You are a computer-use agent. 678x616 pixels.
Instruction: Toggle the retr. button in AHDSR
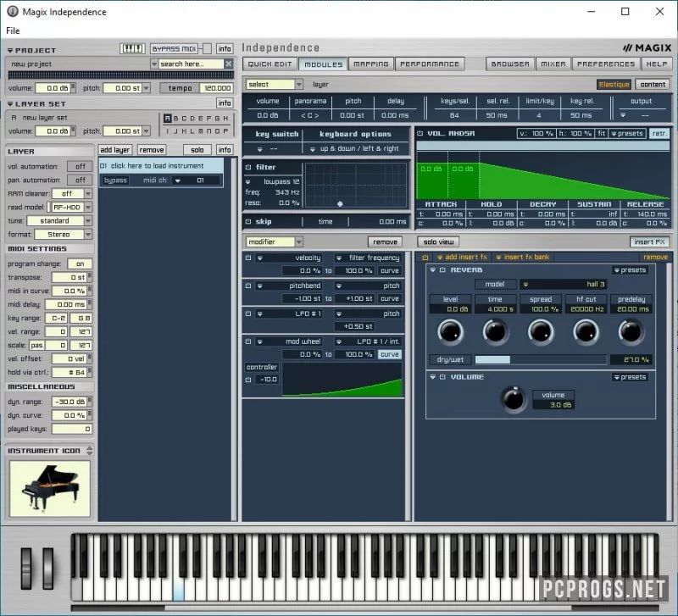[659, 133]
